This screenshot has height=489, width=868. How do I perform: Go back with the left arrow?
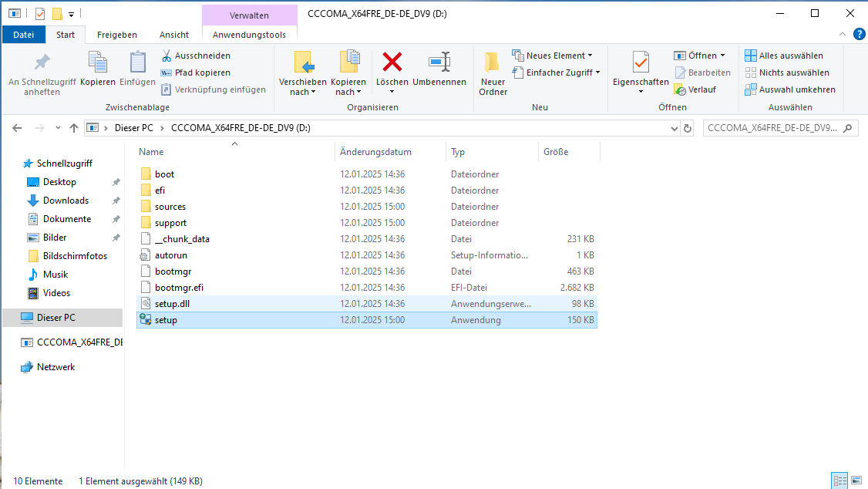coord(17,128)
